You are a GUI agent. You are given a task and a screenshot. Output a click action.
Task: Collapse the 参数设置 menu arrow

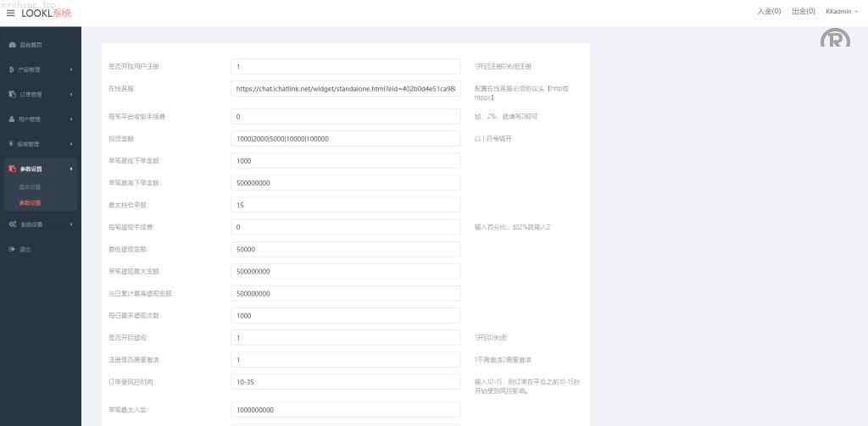tap(71, 169)
